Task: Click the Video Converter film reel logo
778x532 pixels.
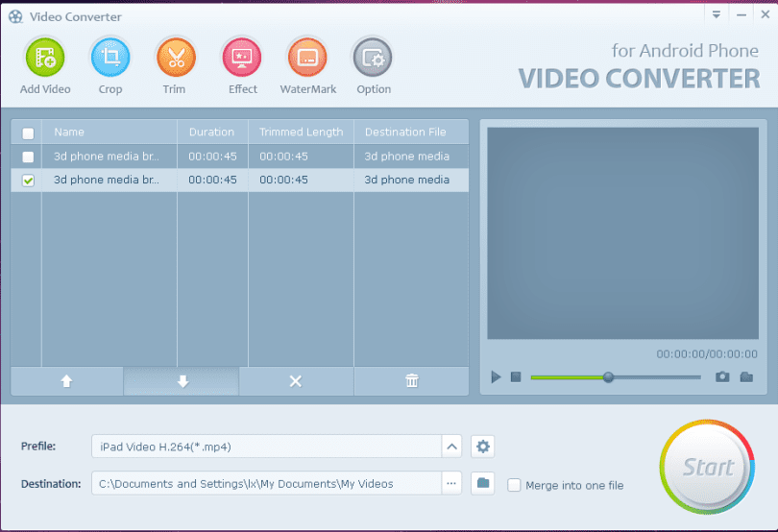Action: click(x=15, y=17)
